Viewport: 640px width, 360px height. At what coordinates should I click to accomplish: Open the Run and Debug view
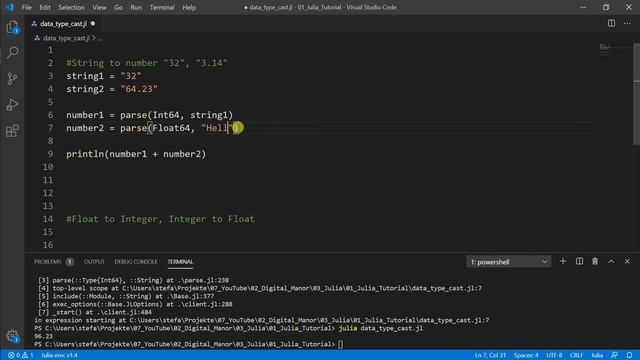[x=12, y=104]
